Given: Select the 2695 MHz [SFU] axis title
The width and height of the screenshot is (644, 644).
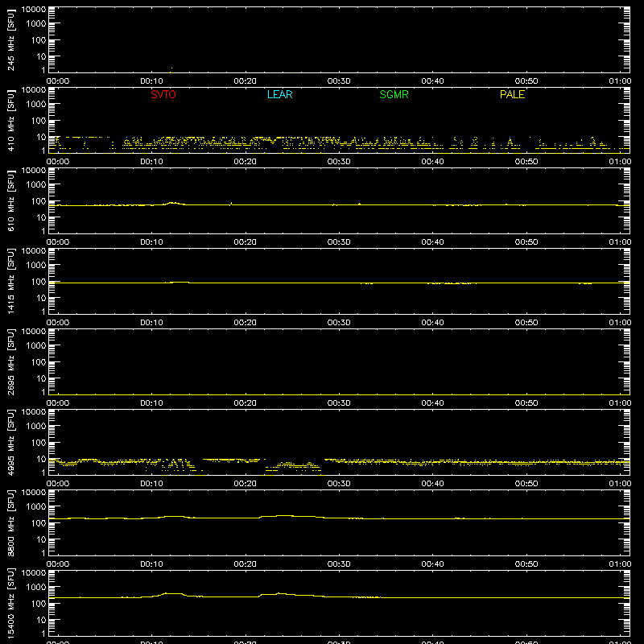Looking at the screenshot, I should 10,362.
